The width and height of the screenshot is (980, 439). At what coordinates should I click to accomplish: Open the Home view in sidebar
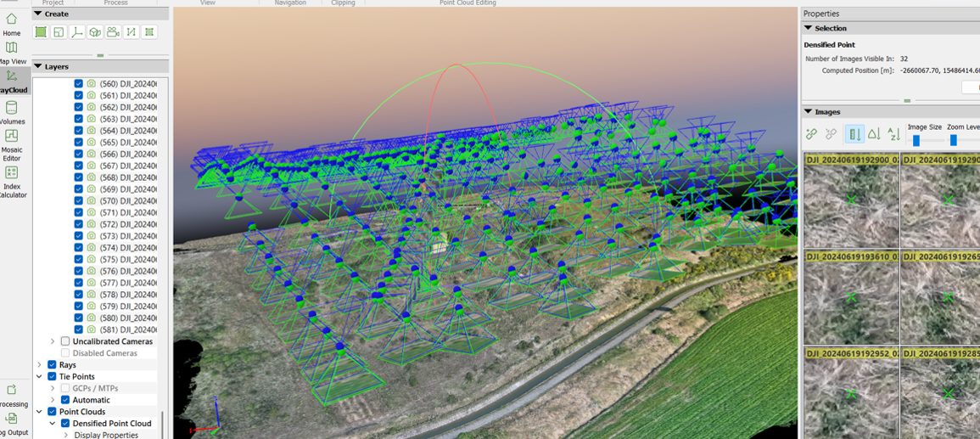pos(11,24)
